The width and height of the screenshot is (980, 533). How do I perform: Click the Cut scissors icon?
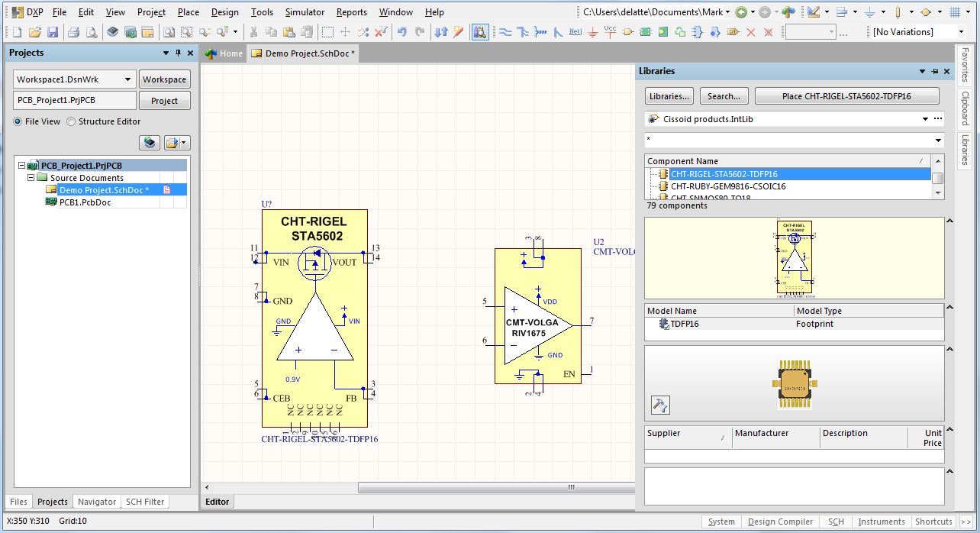pyautogui.click(x=253, y=32)
